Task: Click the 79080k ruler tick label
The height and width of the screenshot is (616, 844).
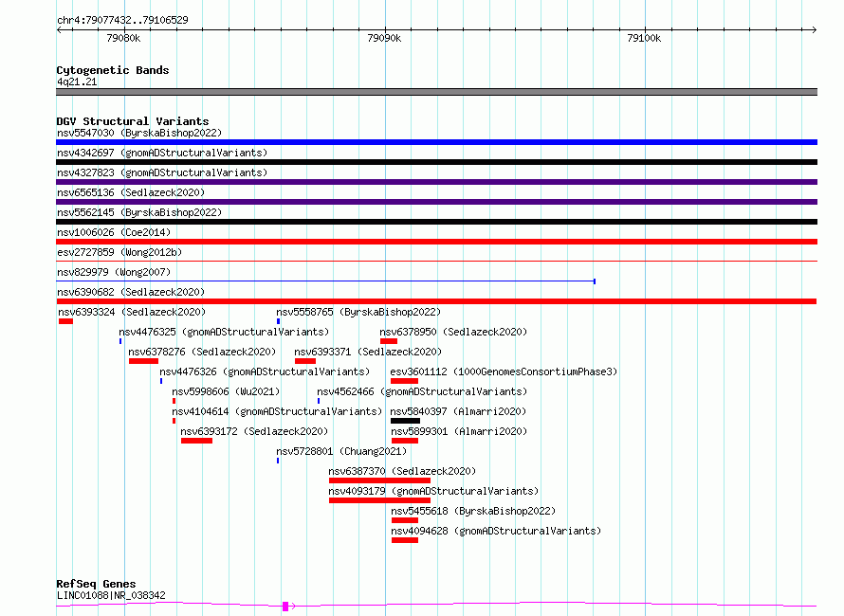Action: [123, 38]
